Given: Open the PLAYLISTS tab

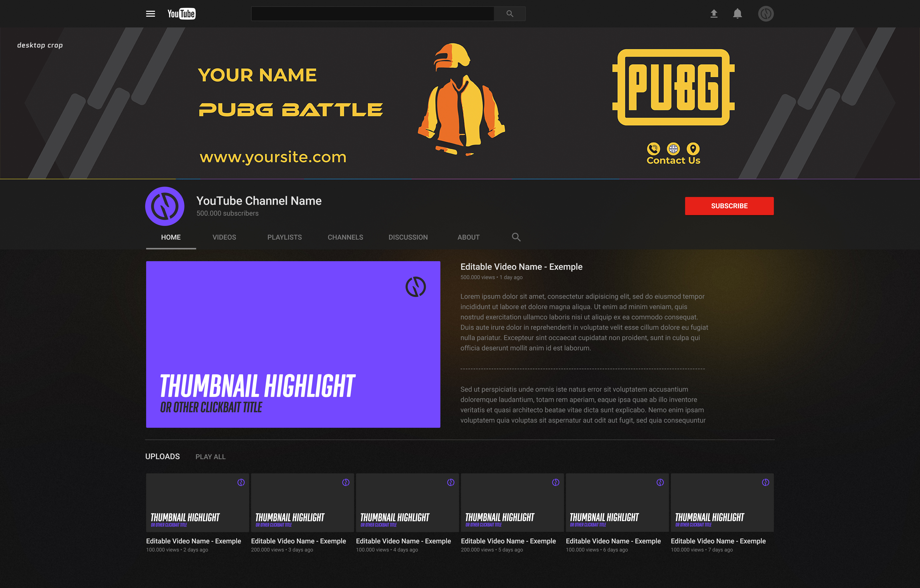Looking at the screenshot, I should click(x=284, y=237).
